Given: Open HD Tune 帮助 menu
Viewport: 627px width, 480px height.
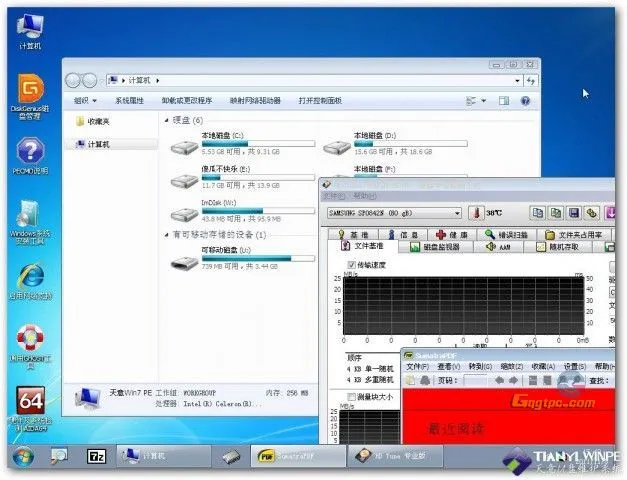Looking at the screenshot, I should click(365, 196).
